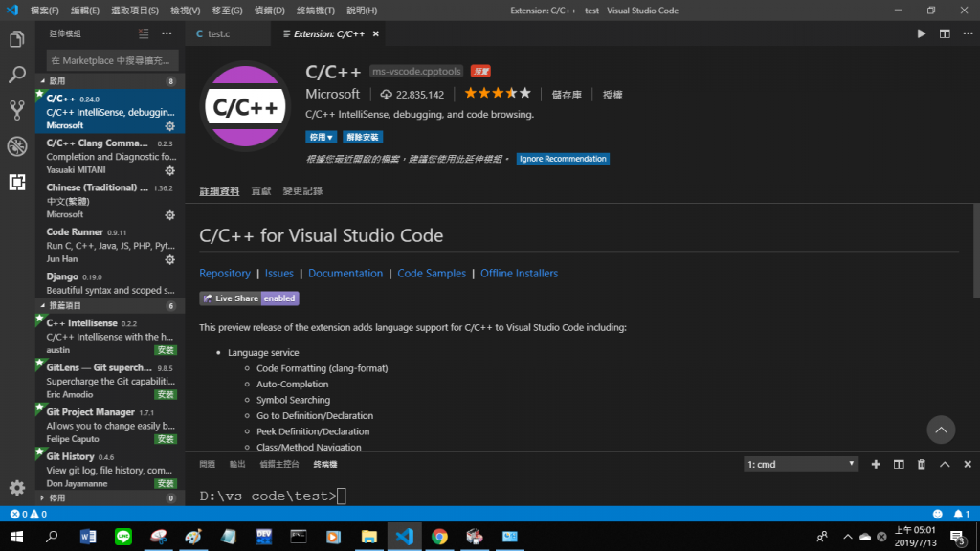Open the terminal selector '1: cmd' dropdown

tap(801, 464)
